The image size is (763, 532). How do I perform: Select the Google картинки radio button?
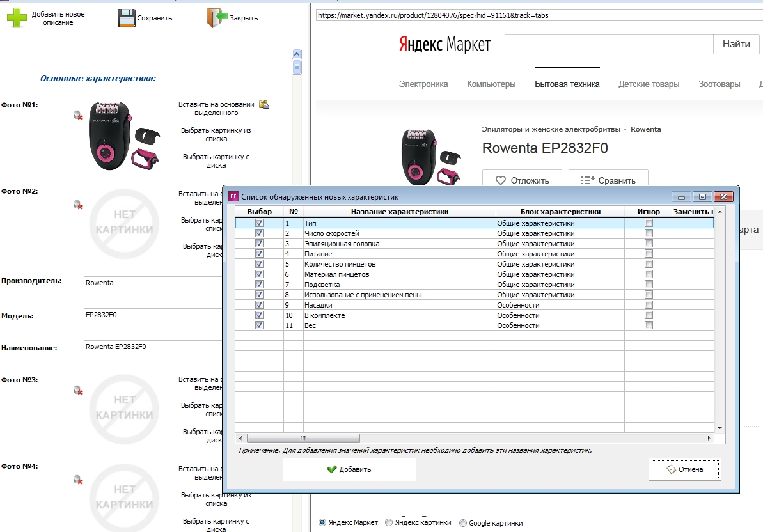pyautogui.click(x=463, y=523)
